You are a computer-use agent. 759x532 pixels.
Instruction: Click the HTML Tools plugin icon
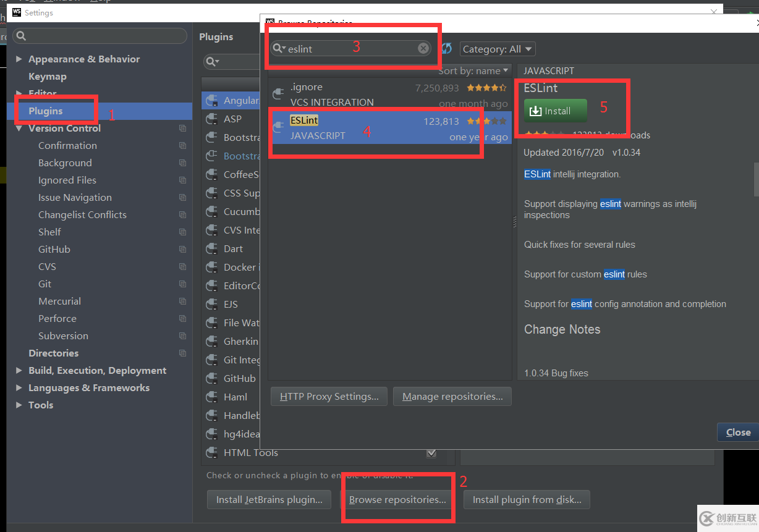click(x=211, y=452)
